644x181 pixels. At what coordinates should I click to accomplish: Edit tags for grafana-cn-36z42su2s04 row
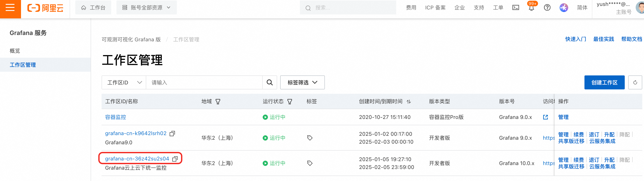310,163
